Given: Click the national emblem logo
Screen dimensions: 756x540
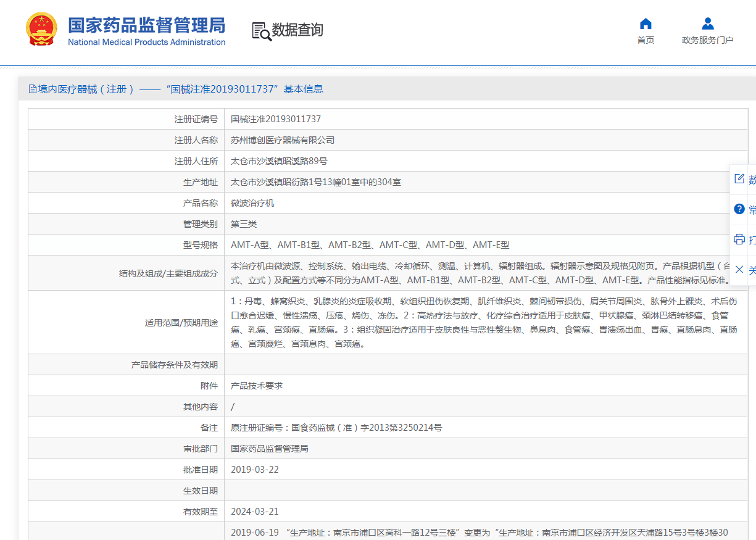Looking at the screenshot, I should click(x=41, y=30).
